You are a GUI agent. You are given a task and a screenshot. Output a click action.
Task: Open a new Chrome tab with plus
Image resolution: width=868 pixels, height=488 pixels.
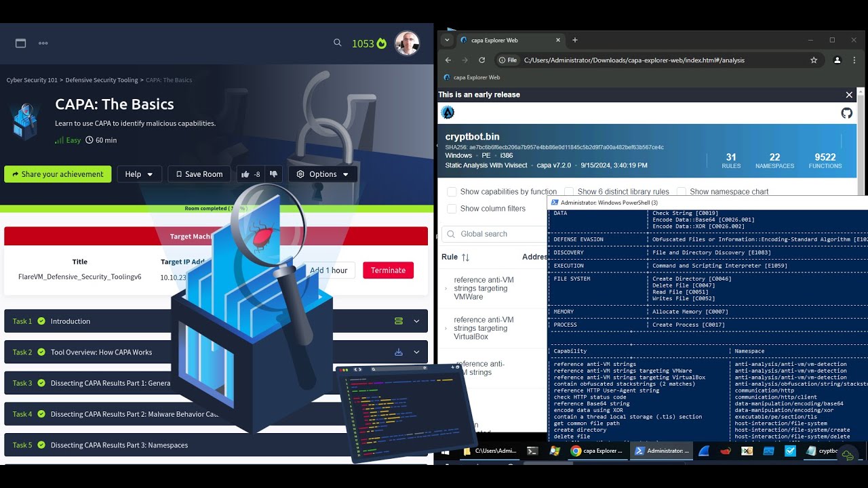(x=575, y=40)
